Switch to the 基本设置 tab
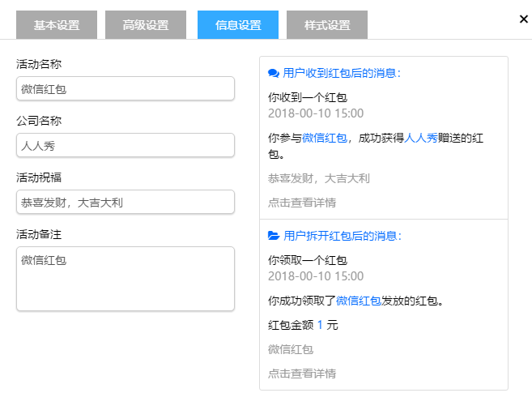This screenshot has width=532, height=410. click(x=57, y=25)
